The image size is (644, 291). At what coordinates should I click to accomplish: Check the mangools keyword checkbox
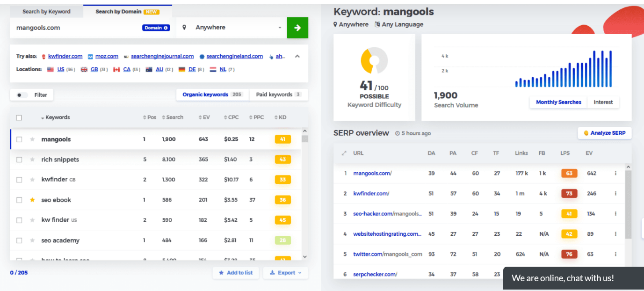coord(19,139)
